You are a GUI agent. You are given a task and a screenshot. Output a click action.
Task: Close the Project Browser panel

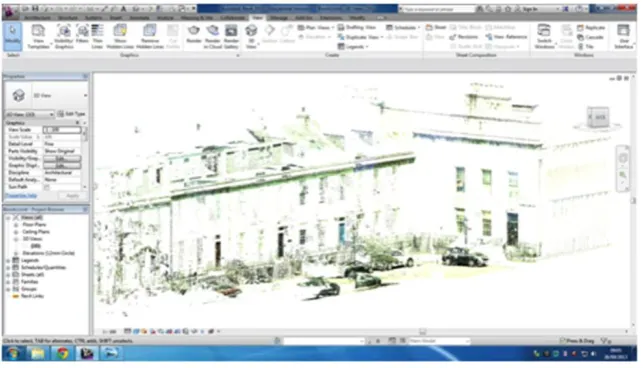(85, 210)
